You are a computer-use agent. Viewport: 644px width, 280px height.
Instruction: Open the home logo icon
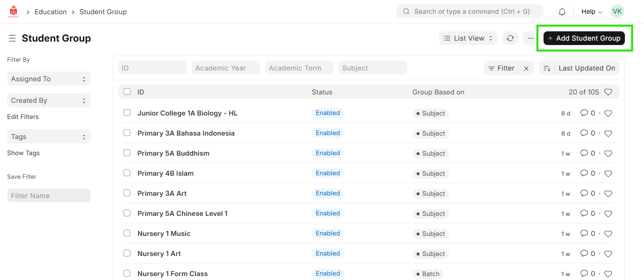[x=13, y=12]
